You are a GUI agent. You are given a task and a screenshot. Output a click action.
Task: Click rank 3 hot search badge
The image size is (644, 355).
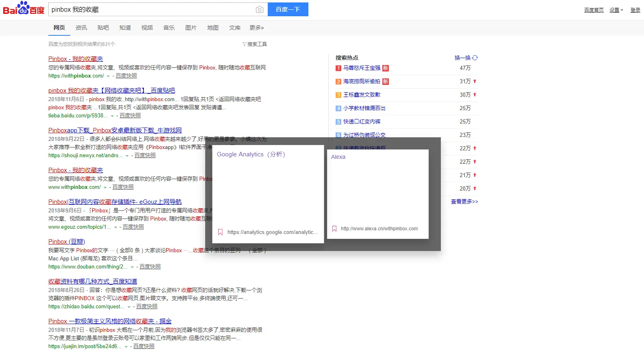(338, 95)
